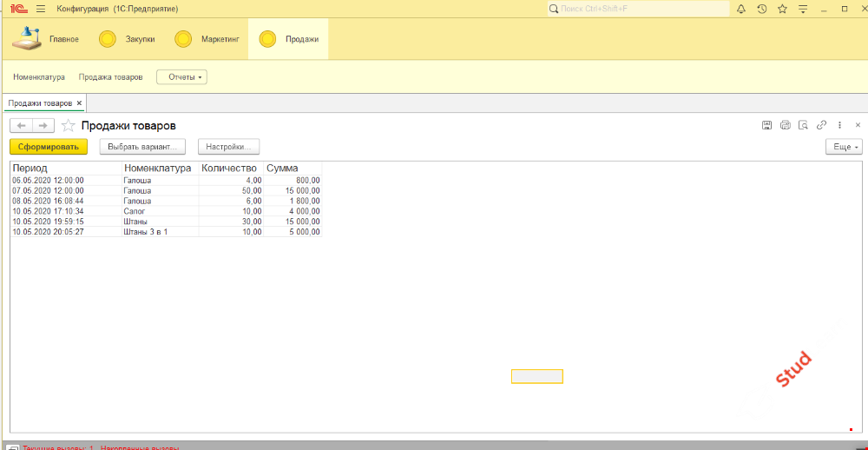Open the history clock icon

tap(761, 9)
